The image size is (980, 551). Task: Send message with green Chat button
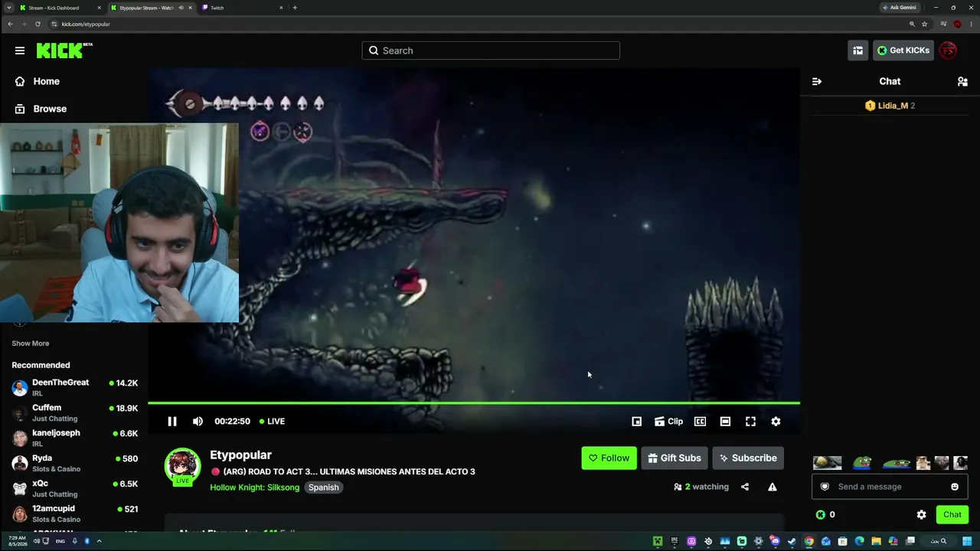(952, 514)
